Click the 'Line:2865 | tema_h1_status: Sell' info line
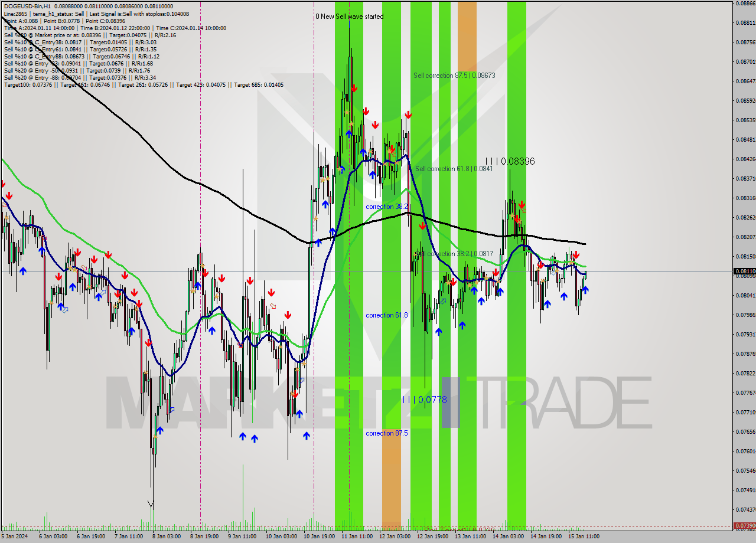Image resolution: width=756 pixels, height=543 pixels. (x=96, y=14)
